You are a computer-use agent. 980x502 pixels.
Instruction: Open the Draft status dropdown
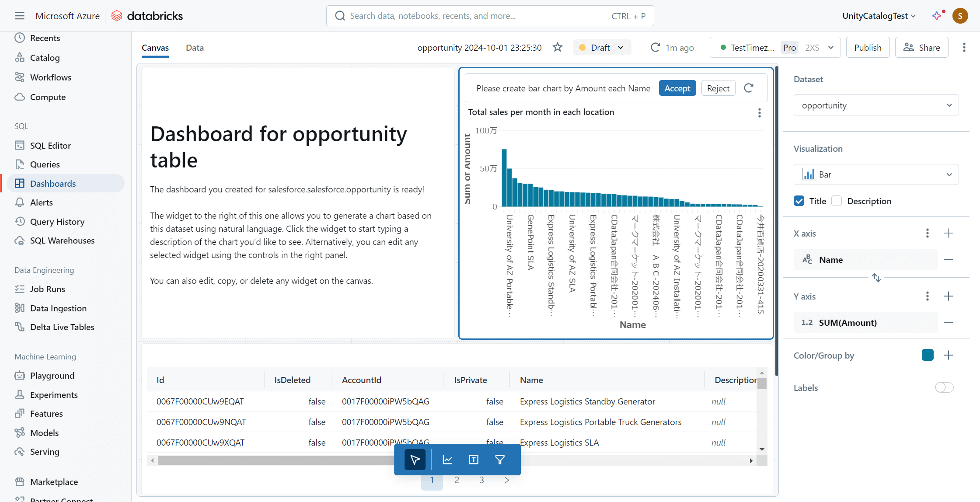[602, 48]
